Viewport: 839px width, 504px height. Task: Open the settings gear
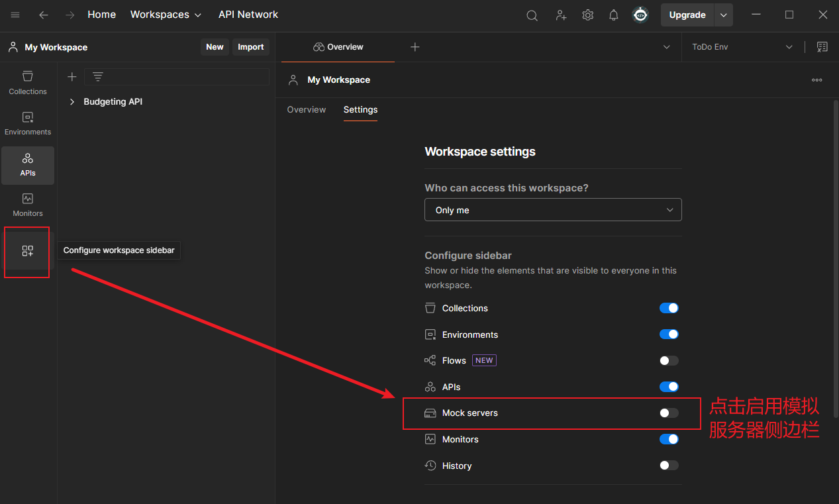click(x=587, y=15)
